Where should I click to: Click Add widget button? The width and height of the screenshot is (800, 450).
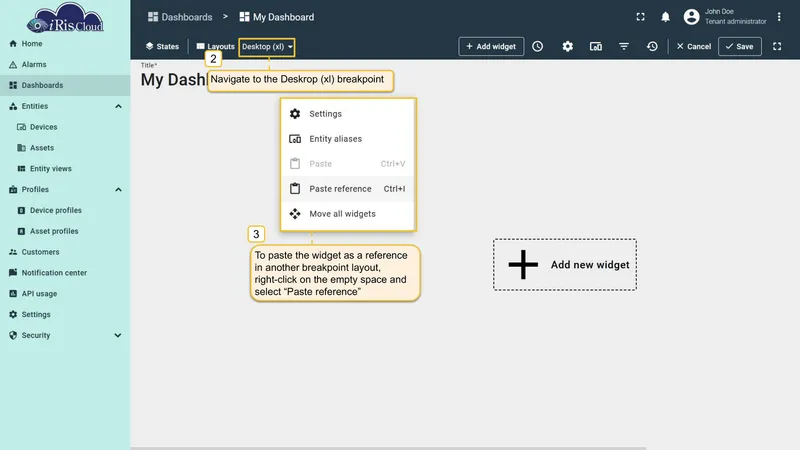(x=491, y=46)
